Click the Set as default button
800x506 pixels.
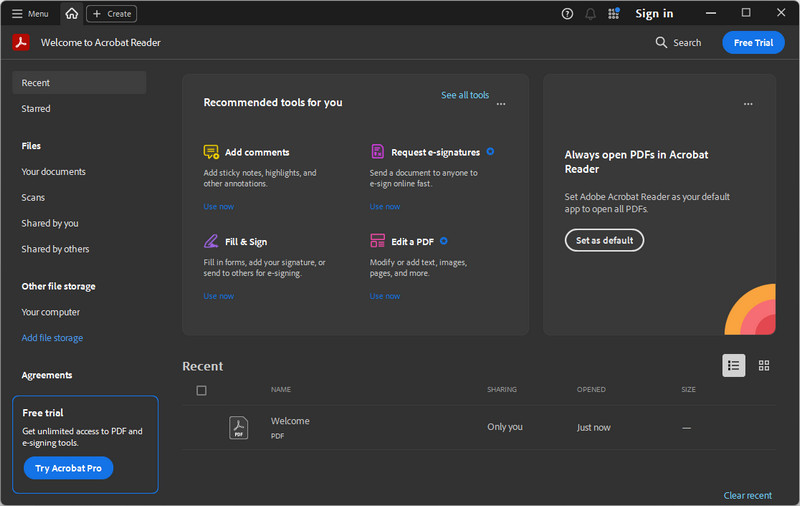[604, 240]
